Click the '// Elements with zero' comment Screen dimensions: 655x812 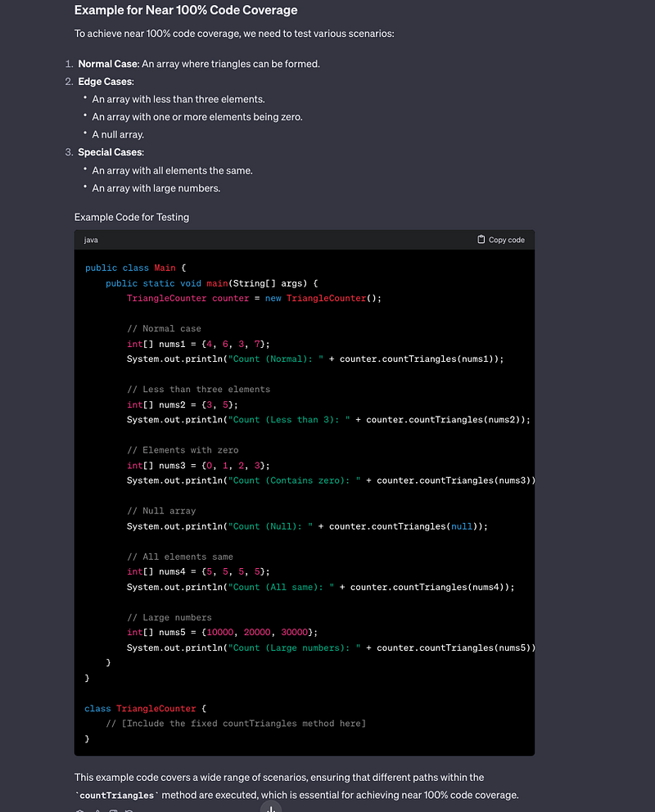click(183, 450)
